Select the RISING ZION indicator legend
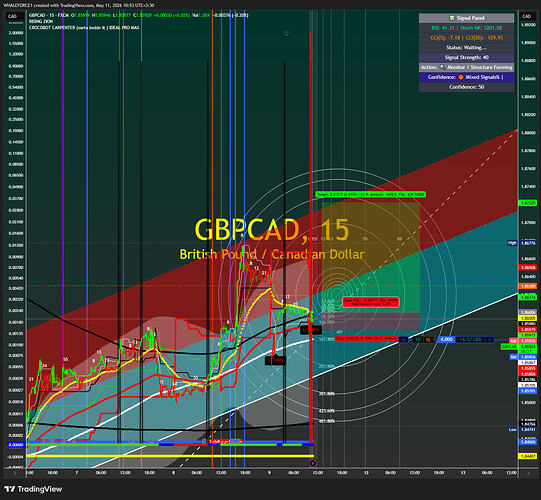541x500 pixels. point(41,21)
